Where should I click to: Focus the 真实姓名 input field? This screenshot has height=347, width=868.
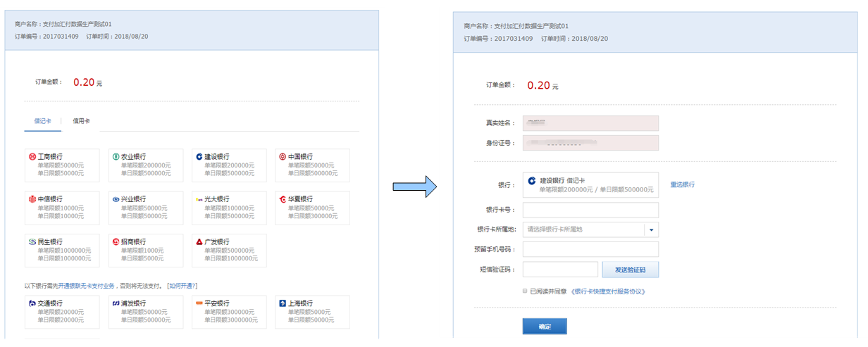click(x=590, y=123)
